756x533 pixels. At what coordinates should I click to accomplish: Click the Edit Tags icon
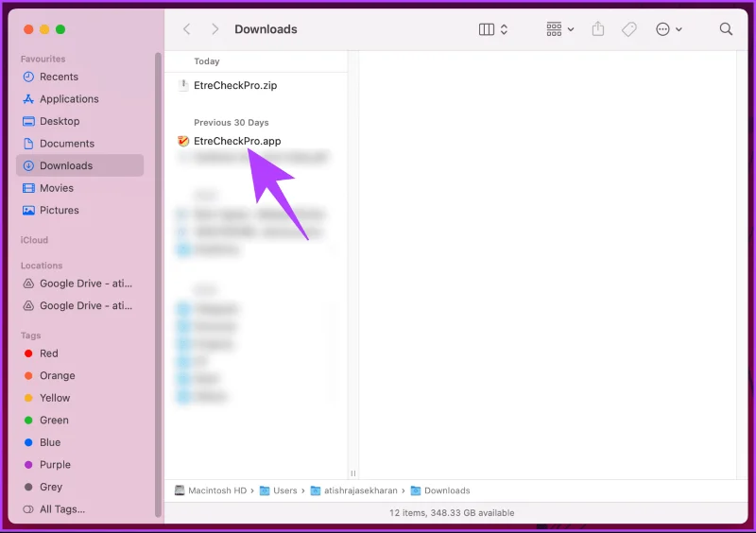tap(628, 29)
